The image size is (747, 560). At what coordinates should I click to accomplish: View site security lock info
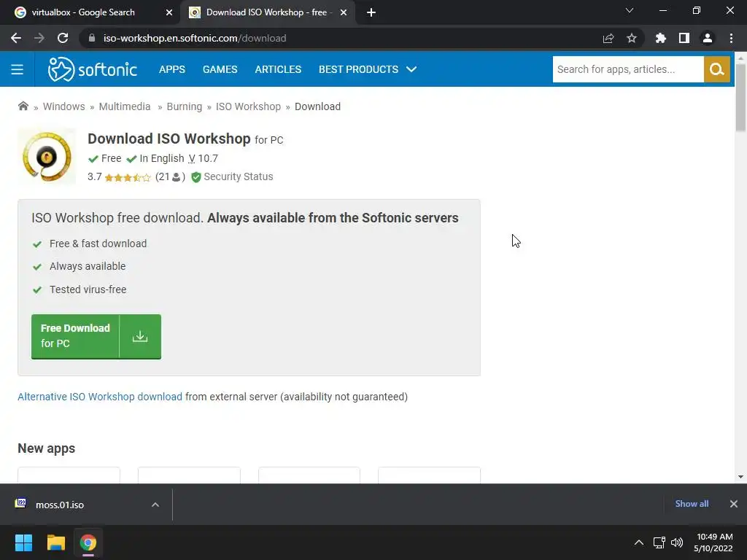[x=92, y=38]
